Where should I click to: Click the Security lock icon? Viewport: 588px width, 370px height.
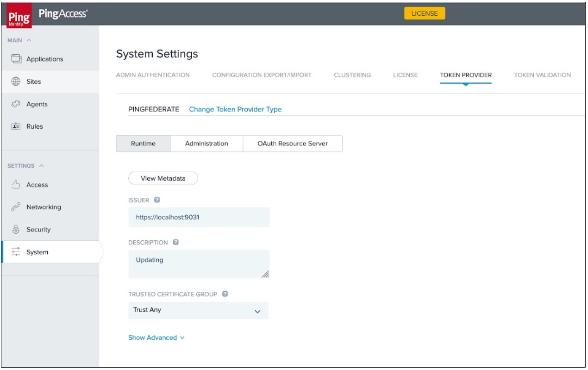pos(16,230)
